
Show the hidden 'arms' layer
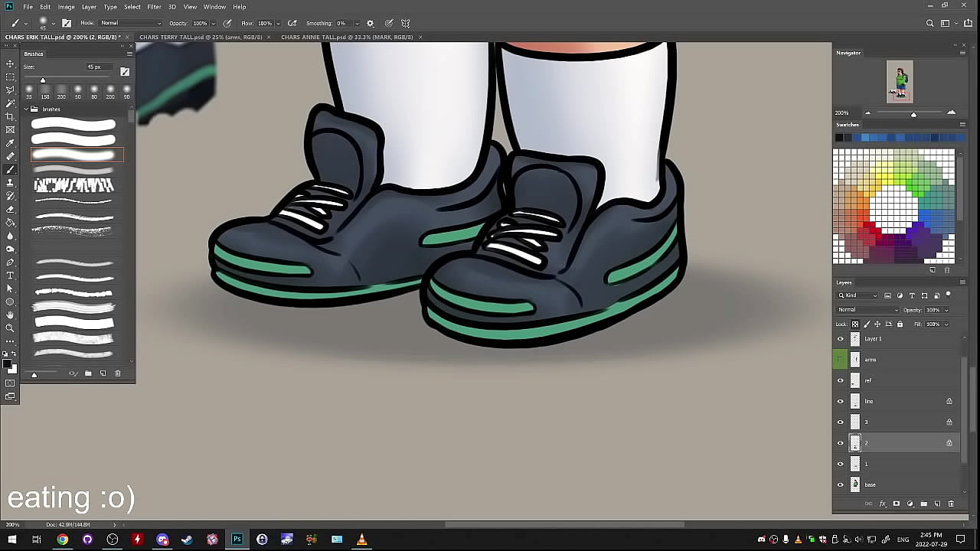click(x=840, y=360)
